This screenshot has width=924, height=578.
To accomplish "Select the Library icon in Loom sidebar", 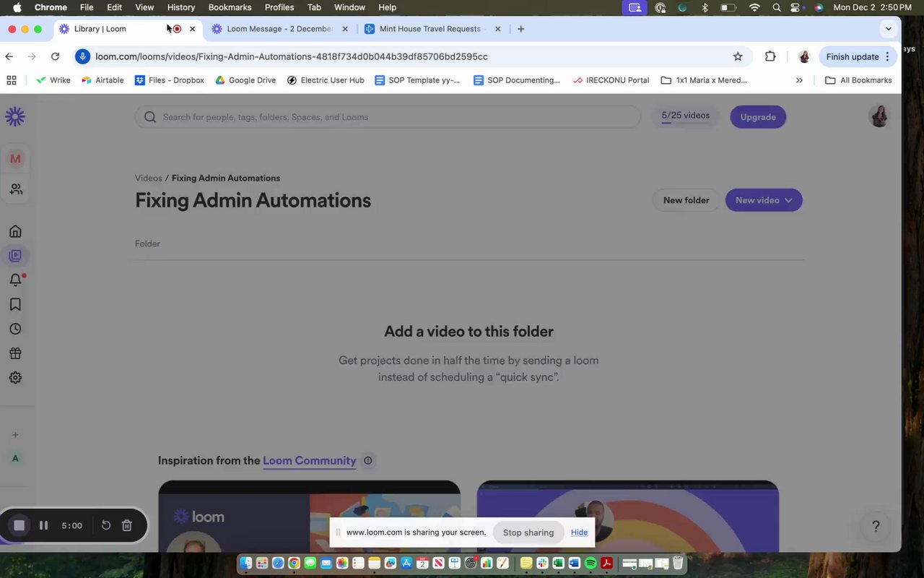I will [15, 256].
